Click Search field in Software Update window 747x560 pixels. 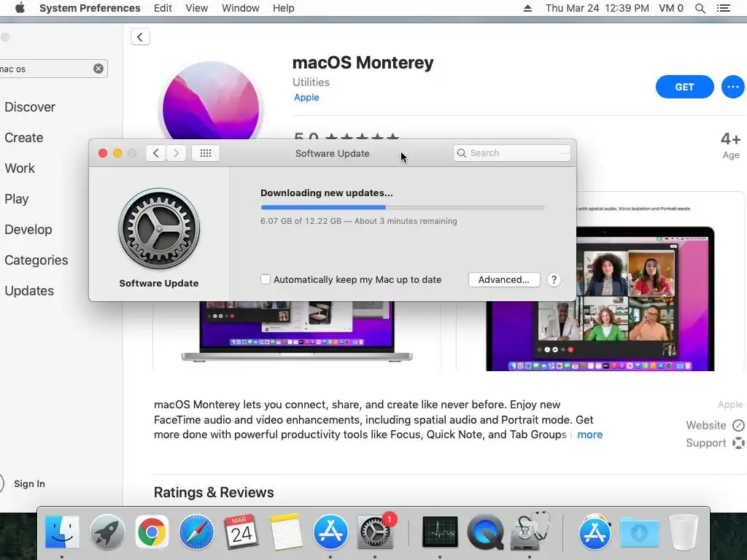512,153
